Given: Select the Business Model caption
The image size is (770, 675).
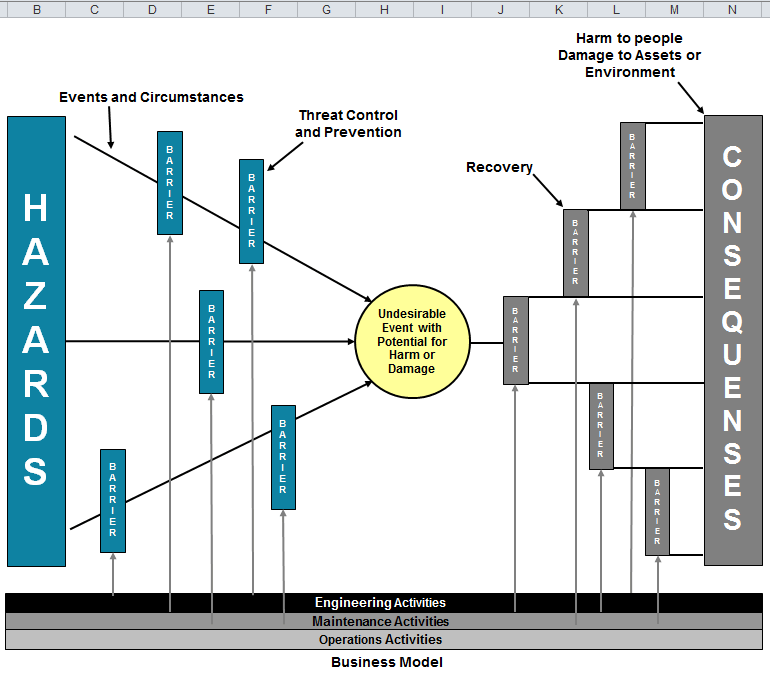Looking at the screenshot, I should point(386,662).
